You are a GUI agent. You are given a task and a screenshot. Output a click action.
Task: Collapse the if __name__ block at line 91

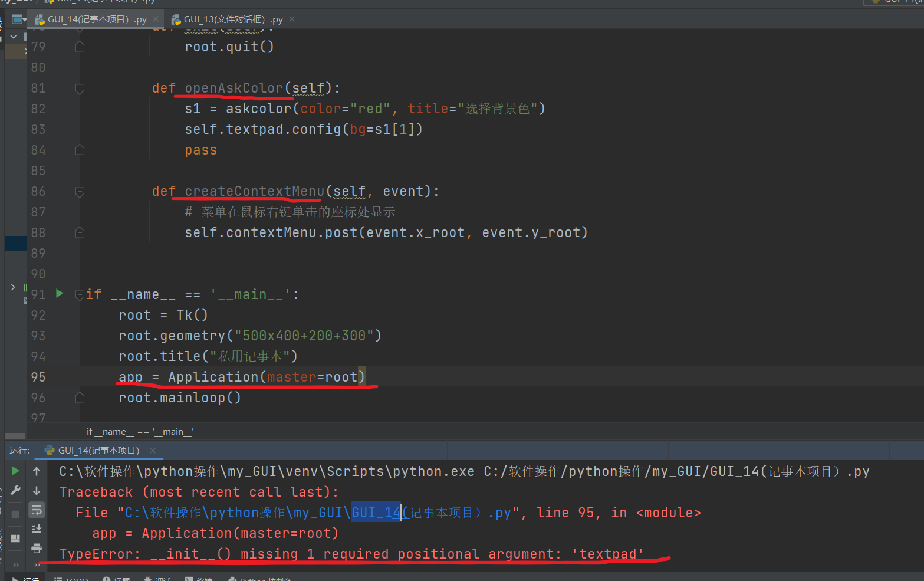point(80,294)
